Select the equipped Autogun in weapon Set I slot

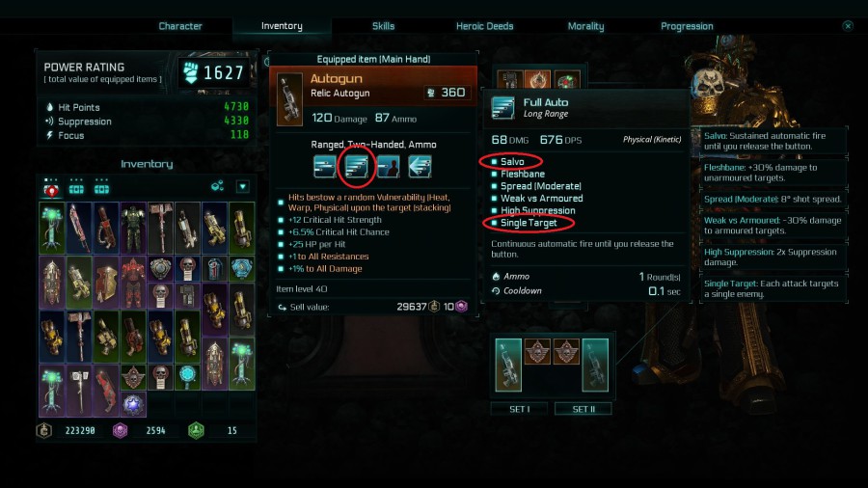point(508,366)
